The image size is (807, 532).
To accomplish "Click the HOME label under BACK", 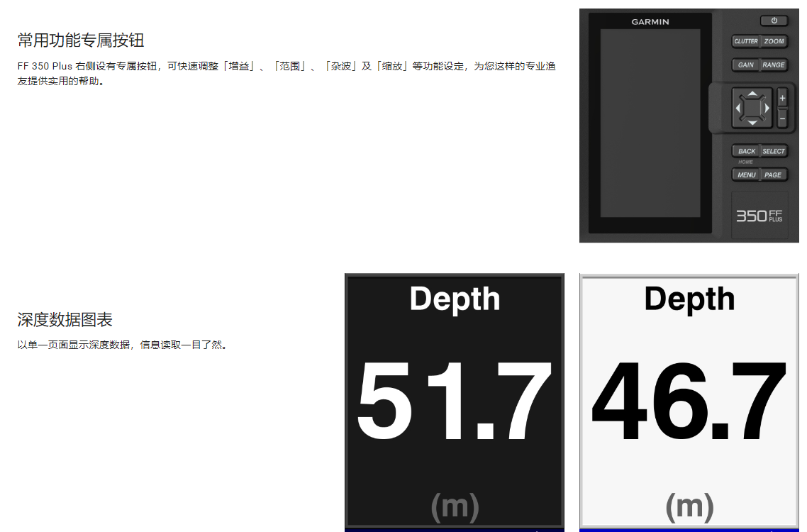I will click(x=746, y=162).
